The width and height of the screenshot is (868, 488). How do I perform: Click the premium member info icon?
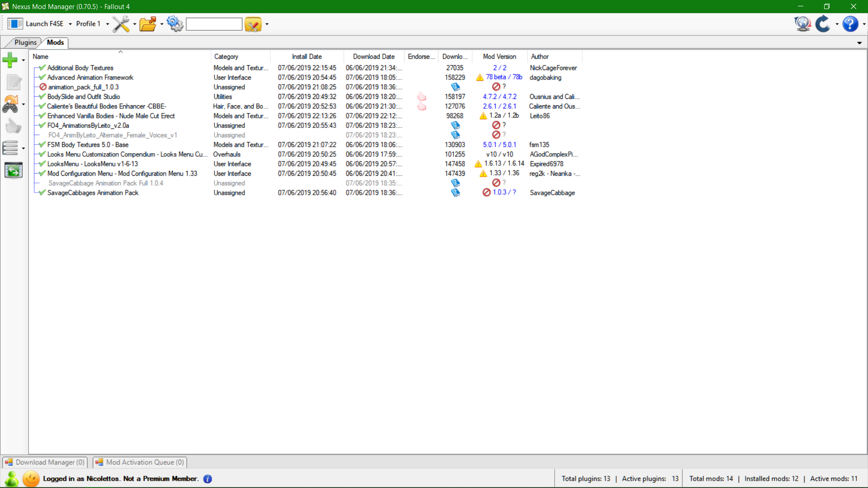point(208,479)
